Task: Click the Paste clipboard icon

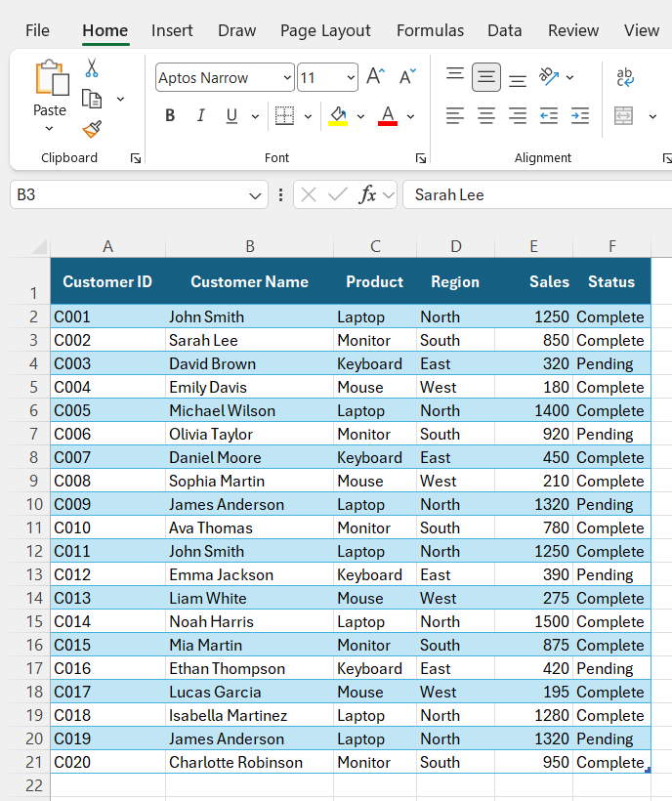Action: (52, 78)
